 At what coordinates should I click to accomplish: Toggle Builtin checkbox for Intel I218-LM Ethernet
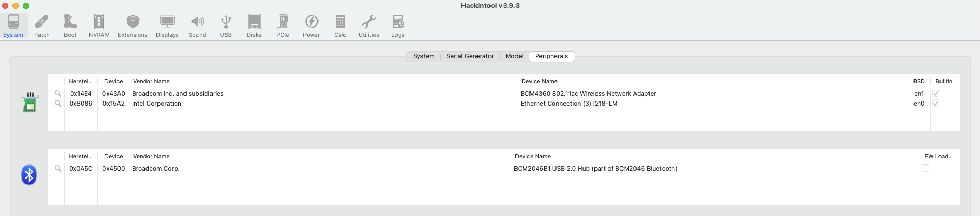coord(936,104)
